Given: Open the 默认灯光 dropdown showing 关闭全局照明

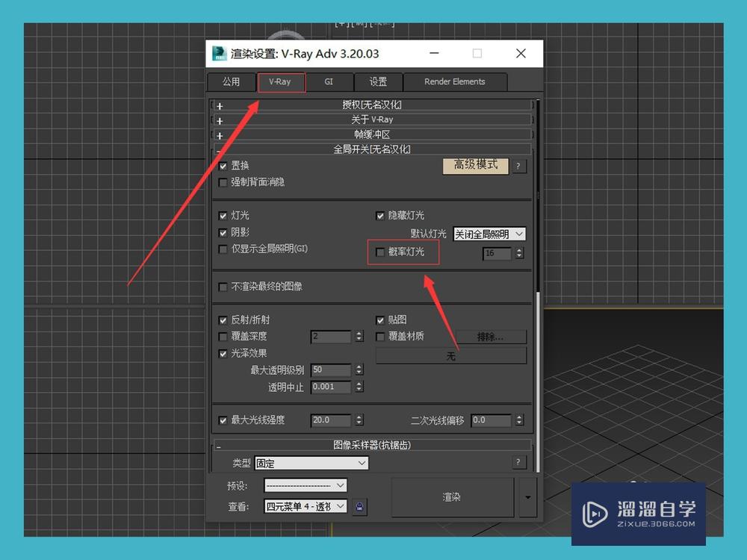Looking at the screenshot, I should (489, 234).
